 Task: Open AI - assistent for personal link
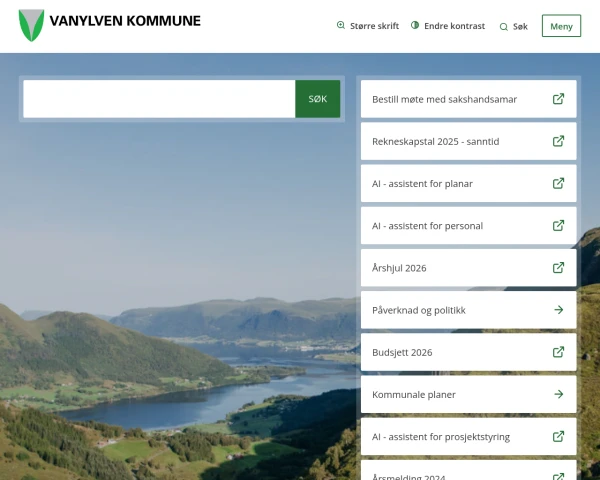pyautogui.click(x=427, y=226)
